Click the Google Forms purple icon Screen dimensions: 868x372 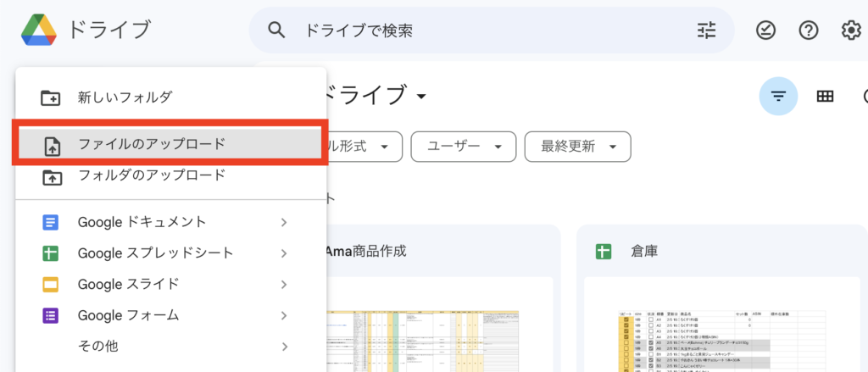[x=50, y=315]
